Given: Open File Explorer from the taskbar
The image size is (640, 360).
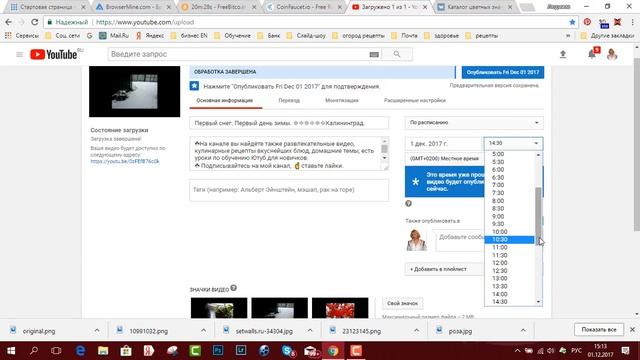Looking at the screenshot, I should click(x=103, y=351).
